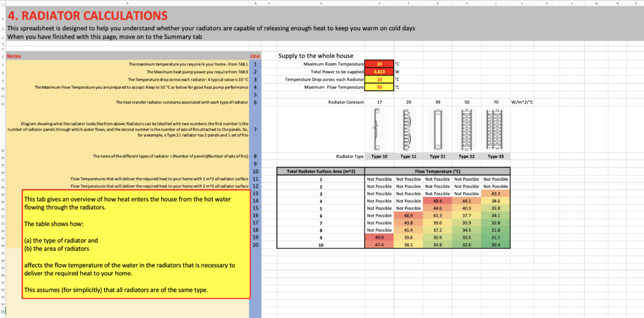Image resolution: width=644 pixels, height=318 pixels.
Task: Select the 37.7 flow temperature cell
Action: (x=467, y=215)
